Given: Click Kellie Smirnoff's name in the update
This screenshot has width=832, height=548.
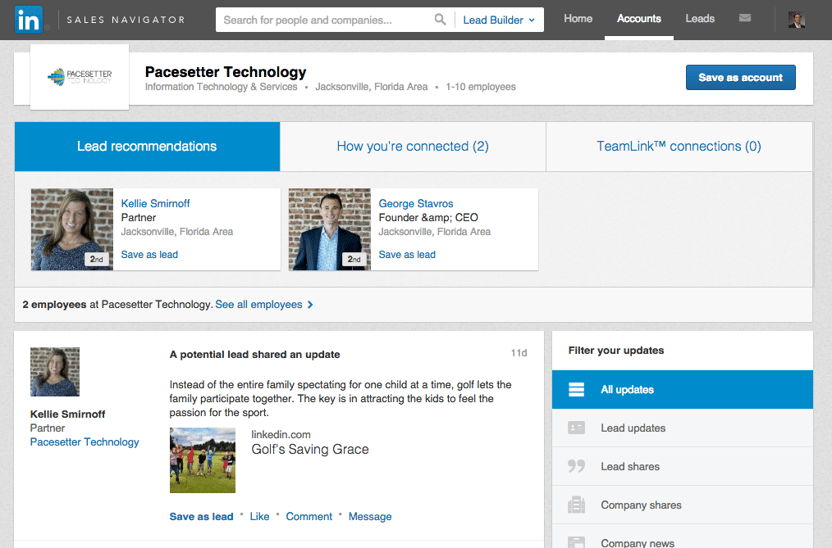Looking at the screenshot, I should click(67, 414).
